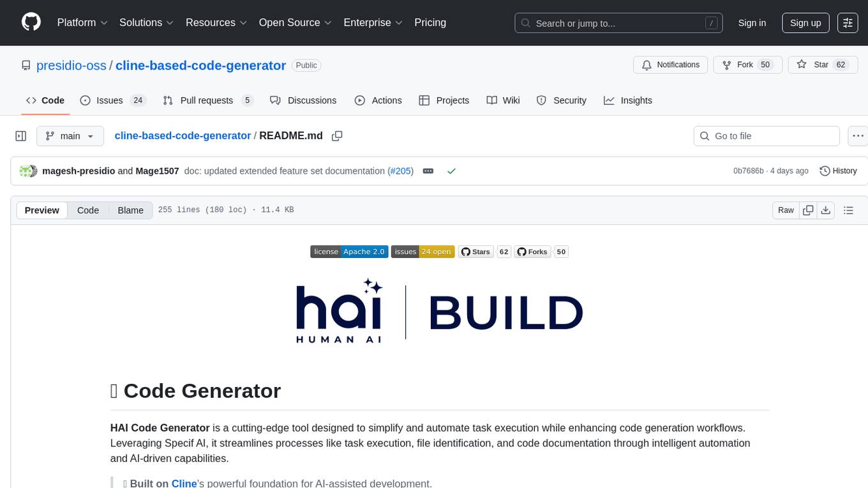
Task: Switch to the Issues tab
Action: pyautogui.click(x=113, y=100)
